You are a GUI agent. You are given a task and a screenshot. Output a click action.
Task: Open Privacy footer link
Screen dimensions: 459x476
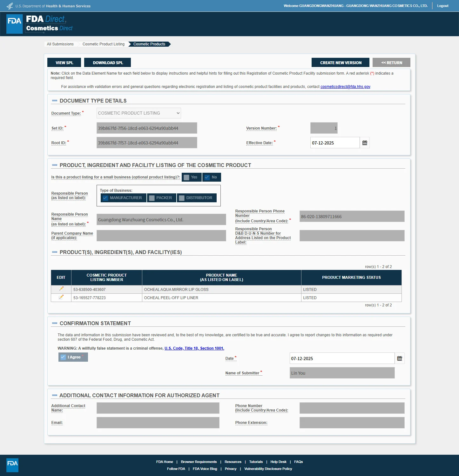click(x=231, y=469)
